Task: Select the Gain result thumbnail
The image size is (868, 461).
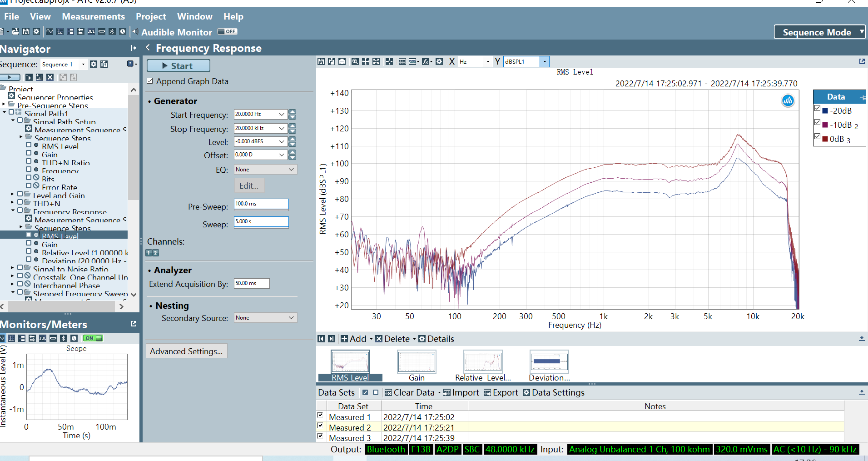Action: coord(417,366)
